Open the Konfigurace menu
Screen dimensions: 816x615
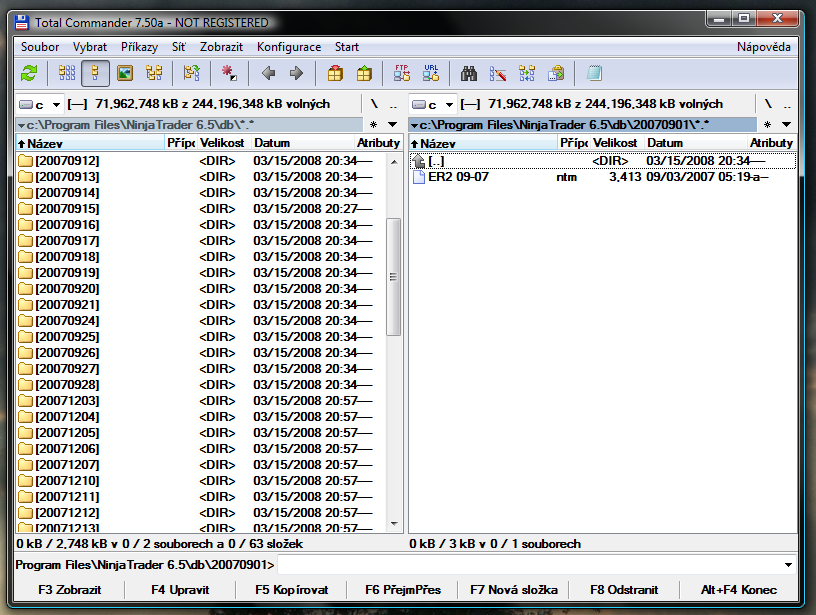pos(288,47)
